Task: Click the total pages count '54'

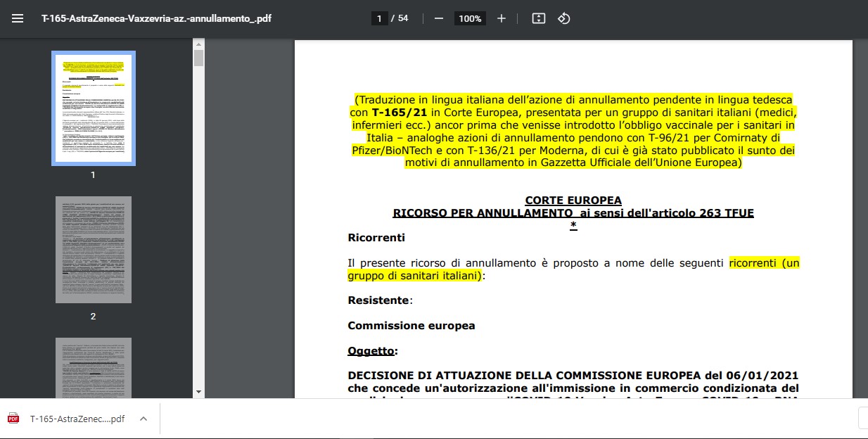Action: click(x=403, y=18)
